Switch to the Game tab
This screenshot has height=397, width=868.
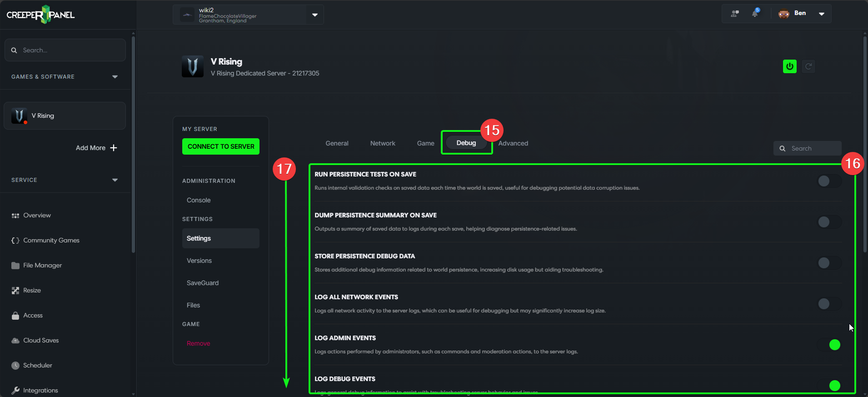click(426, 143)
